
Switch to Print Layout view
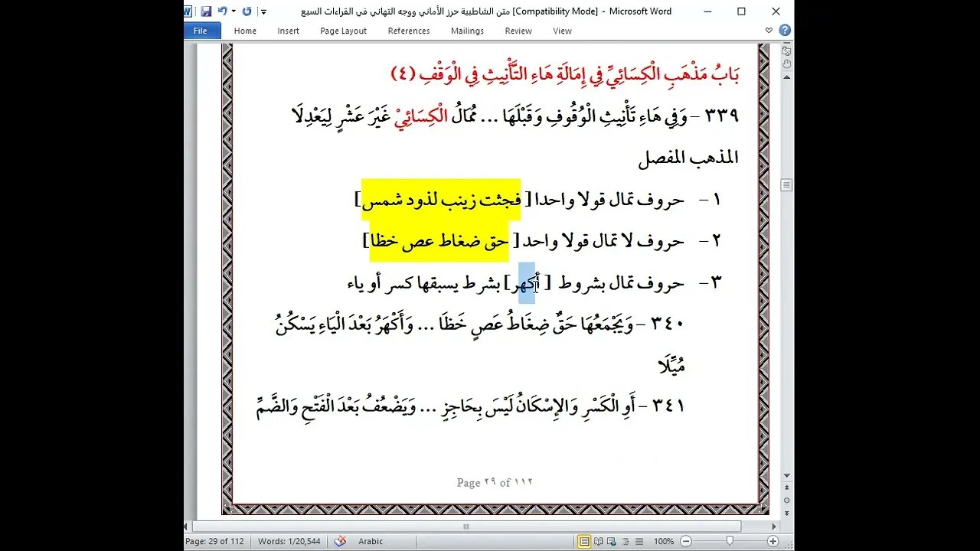584,541
